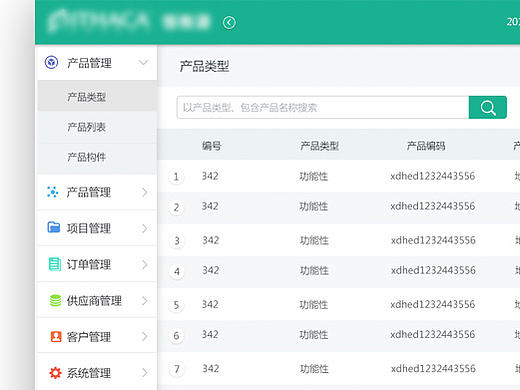Click the 产品编码 column header
The image size is (520, 390).
pos(426,146)
